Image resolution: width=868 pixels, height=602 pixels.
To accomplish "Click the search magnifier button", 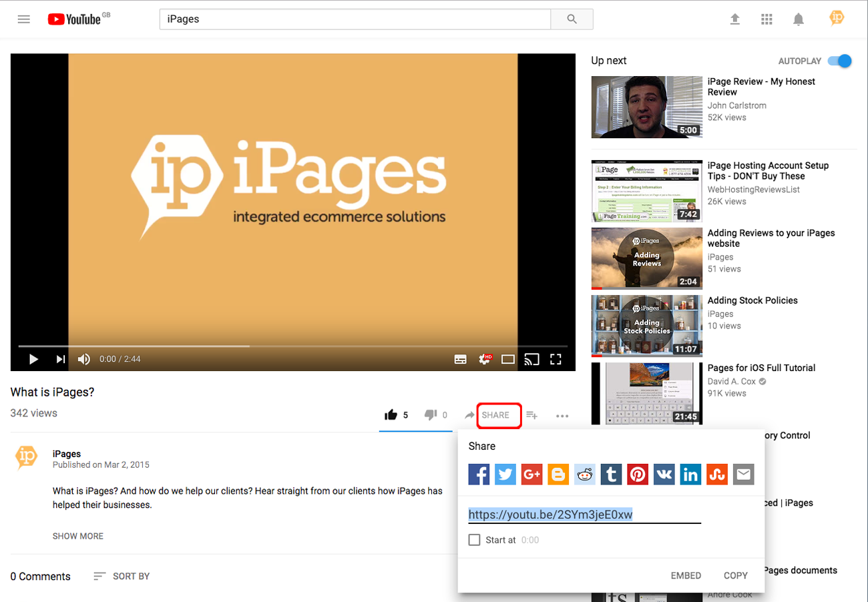I will click(572, 19).
